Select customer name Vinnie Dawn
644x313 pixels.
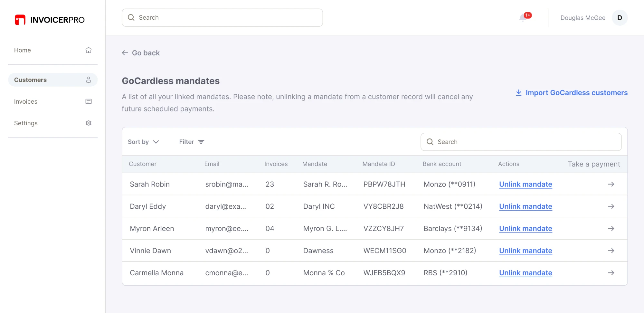tap(150, 251)
